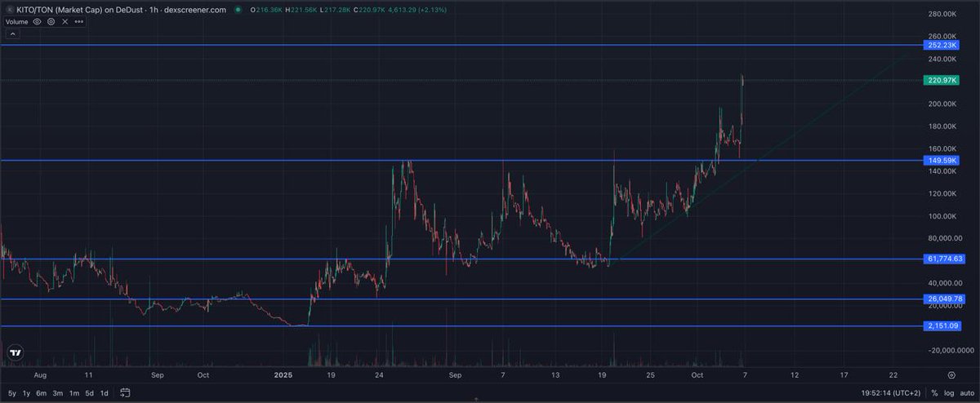
Task: Click the 149.59K horizontal line label
Action: pyautogui.click(x=942, y=161)
